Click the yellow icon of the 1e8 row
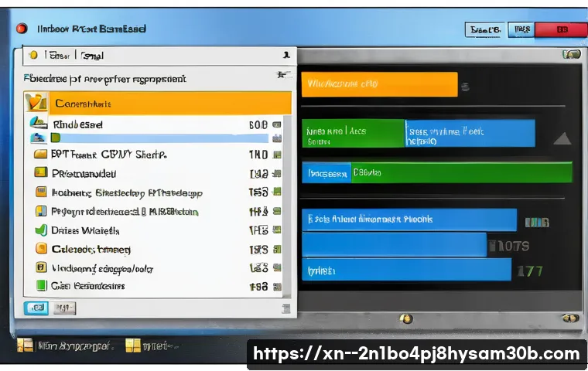Image resolution: width=588 pixels, height=371 pixels. [x=41, y=267]
